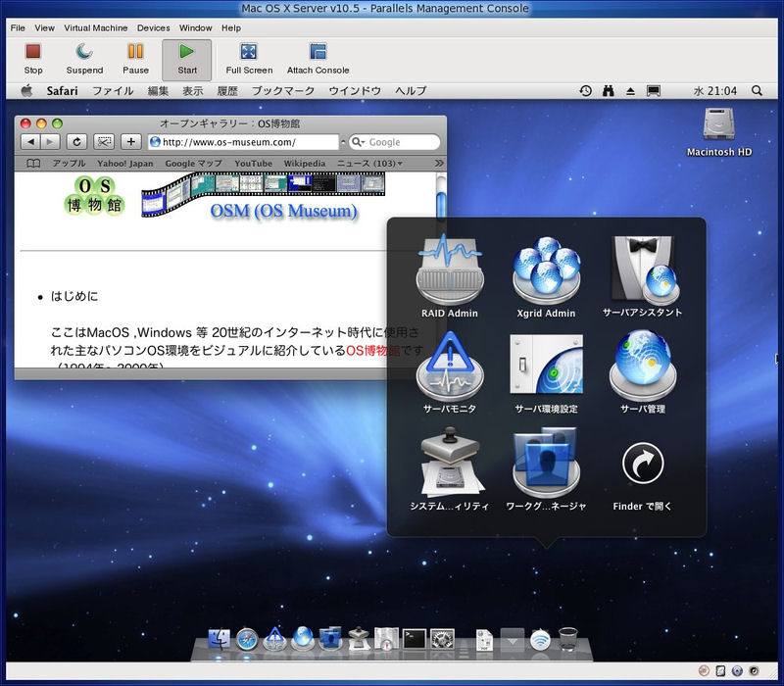Reload the Safari page
Screen dimensions: 784x686
[x=77, y=142]
